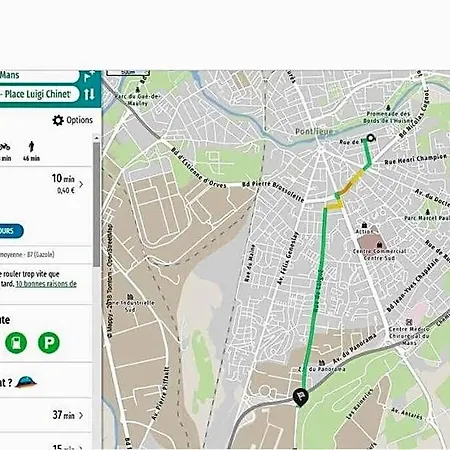This screenshot has width=450, height=450.
Task: Click the route start marker circle
Action: (371, 138)
